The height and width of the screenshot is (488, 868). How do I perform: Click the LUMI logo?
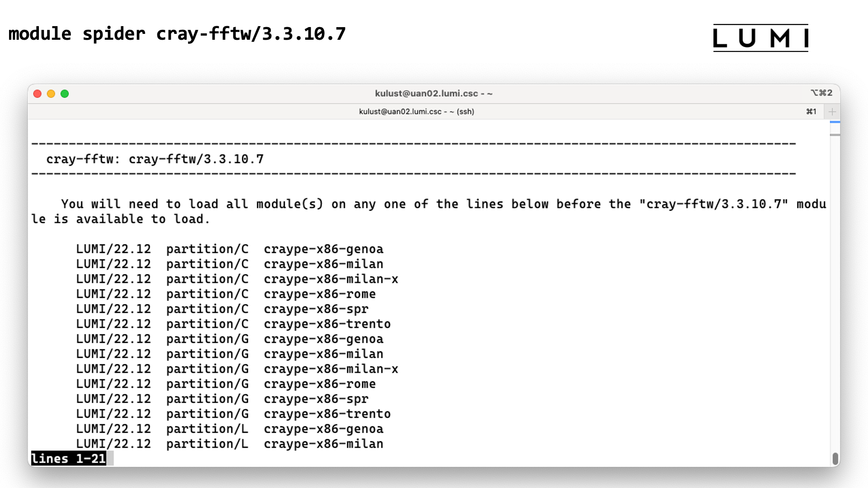[760, 38]
